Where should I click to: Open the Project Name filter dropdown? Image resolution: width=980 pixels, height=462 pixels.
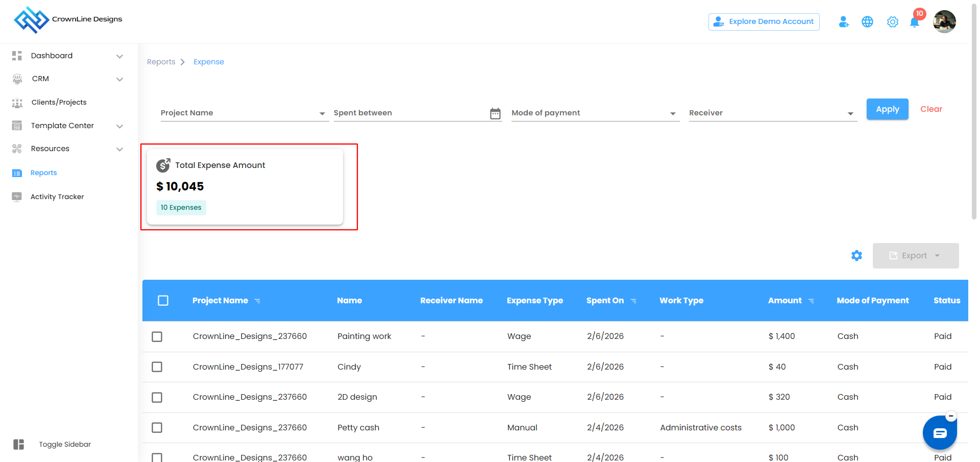click(x=244, y=113)
